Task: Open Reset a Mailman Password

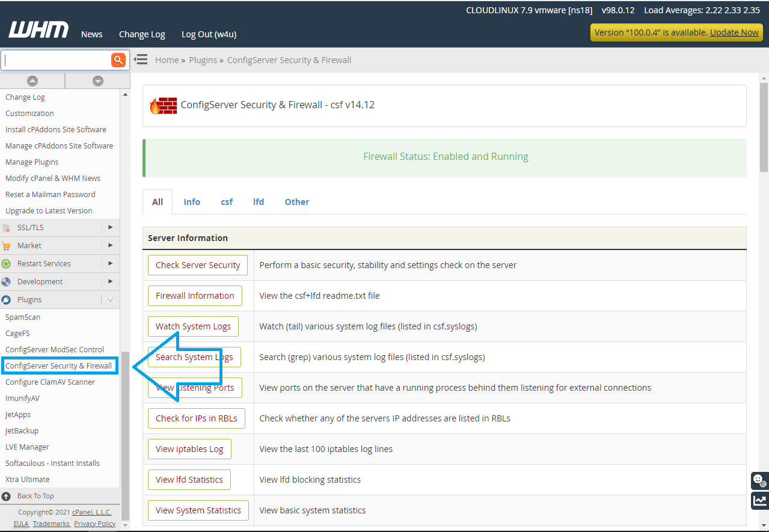Action: (x=51, y=195)
